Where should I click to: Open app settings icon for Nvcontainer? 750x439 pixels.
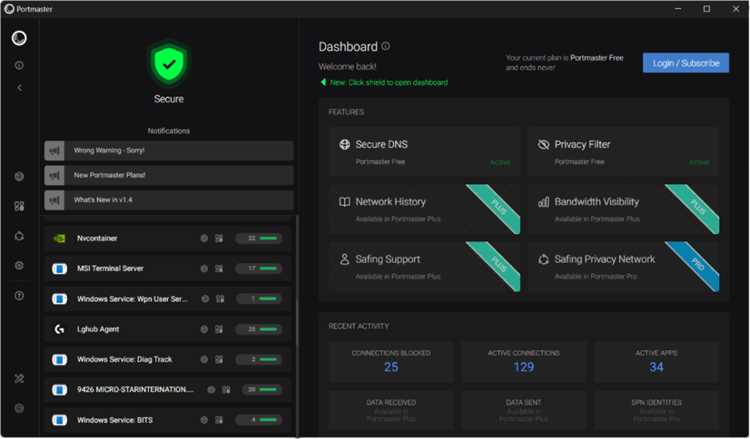point(219,238)
